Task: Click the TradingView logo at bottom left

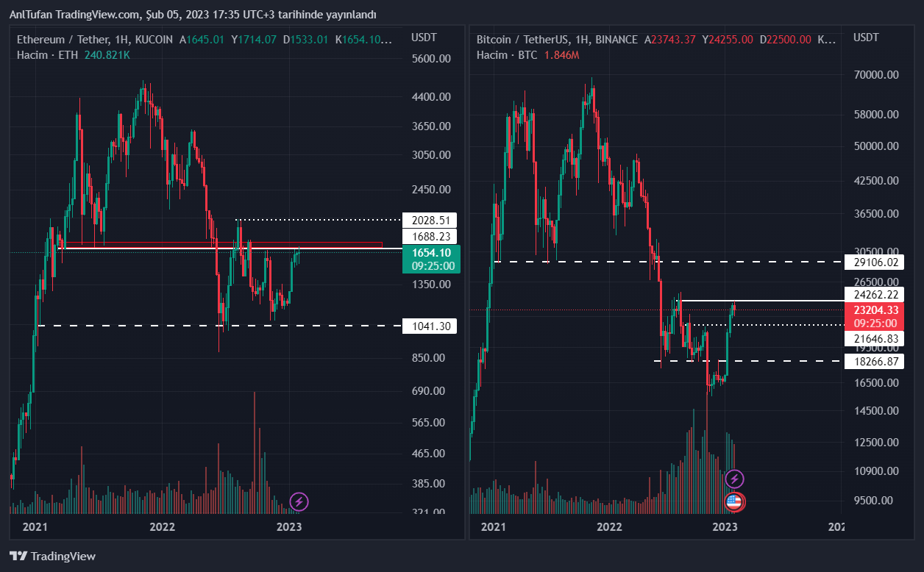Action: [x=52, y=556]
